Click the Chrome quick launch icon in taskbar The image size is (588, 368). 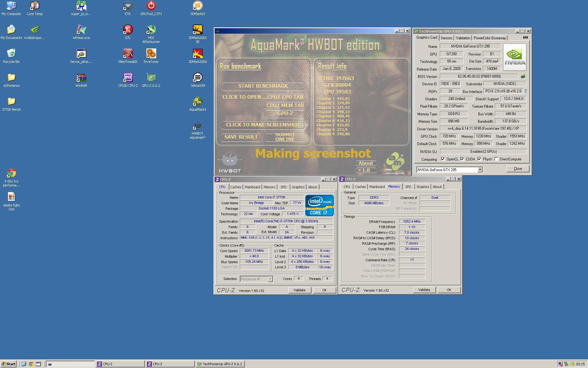(31, 364)
